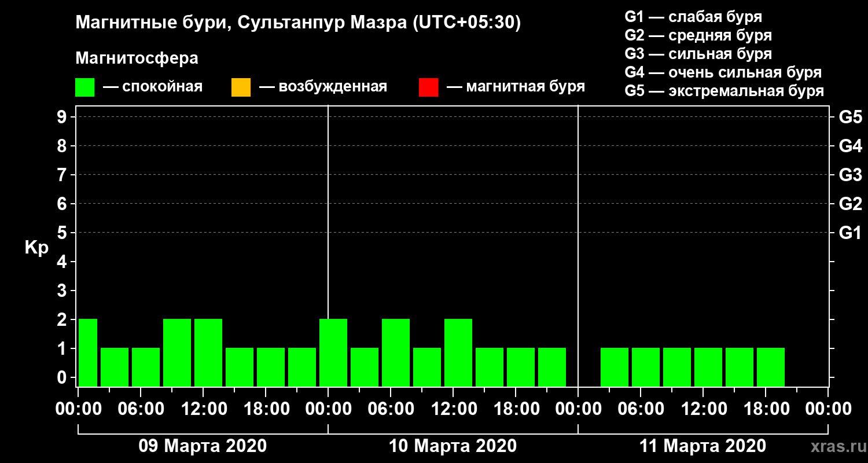The height and width of the screenshot is (463, 868).
Task: Click the right-axis 'G4' level label
Action: coord(850,146)
